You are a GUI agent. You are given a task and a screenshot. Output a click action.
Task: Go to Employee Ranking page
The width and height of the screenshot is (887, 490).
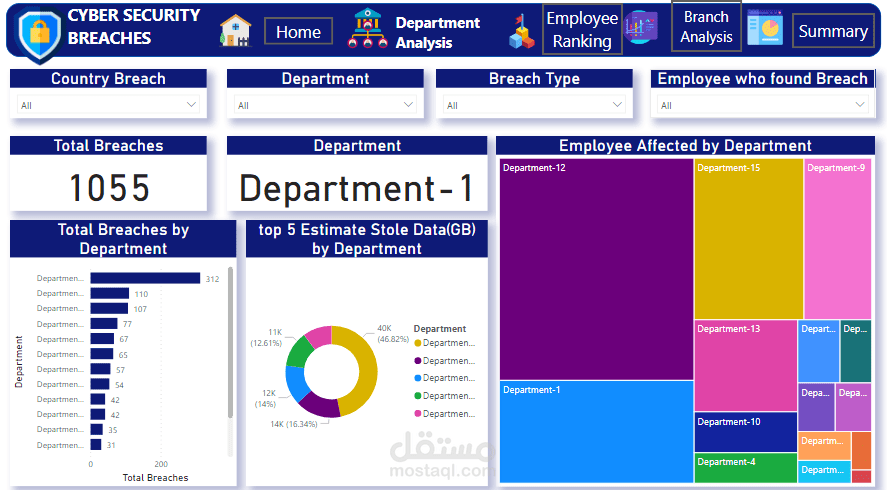point(582,29)
